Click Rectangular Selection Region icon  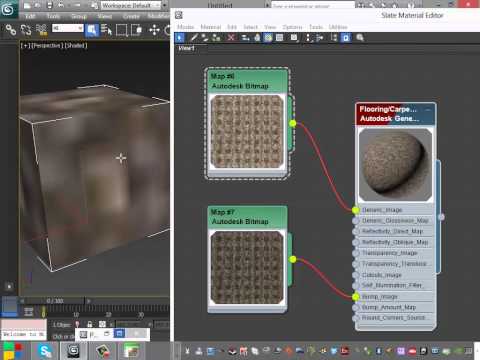pyautogui.click(x=122, y=30)
